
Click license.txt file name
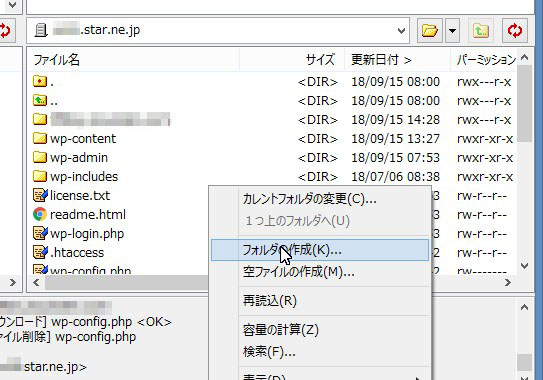coord(80,195)
